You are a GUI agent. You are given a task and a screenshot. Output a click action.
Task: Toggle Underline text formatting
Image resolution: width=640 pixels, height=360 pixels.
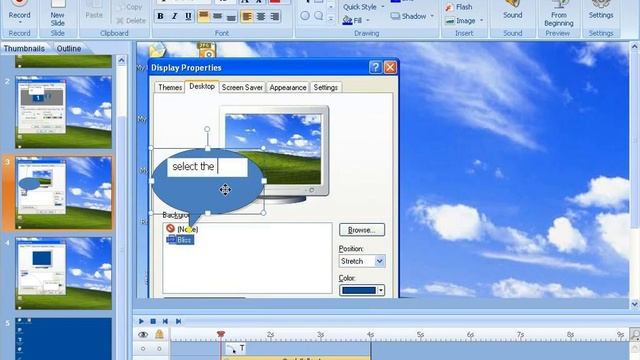point(188,16)
